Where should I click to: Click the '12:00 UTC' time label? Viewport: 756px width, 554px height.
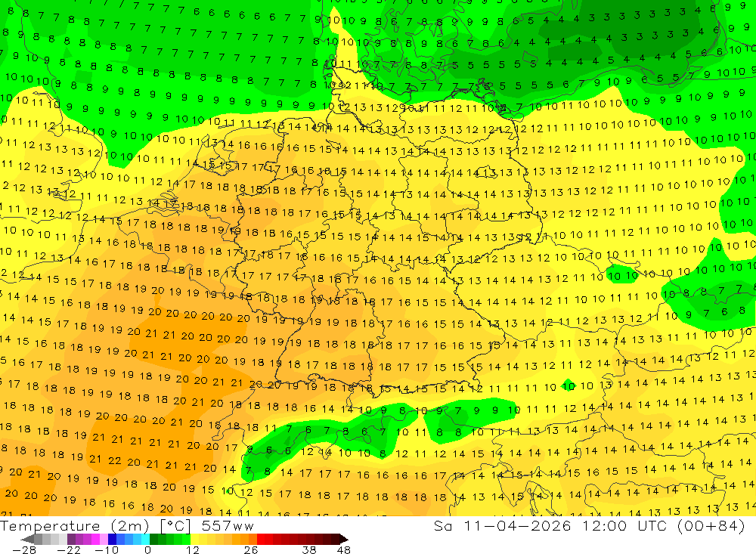click(x=626, y=525)
